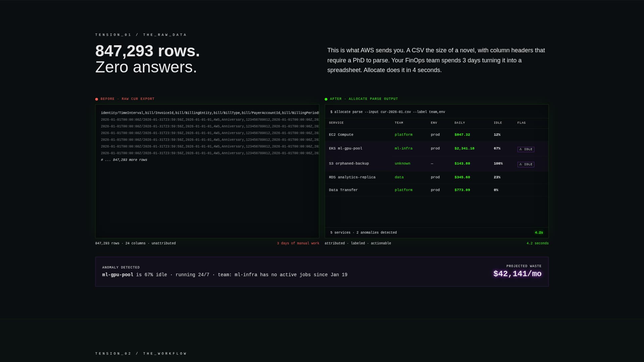Click the '847,293 rows.' headline
This screenshot has height=362, width=644.
(x=148, y=51)
